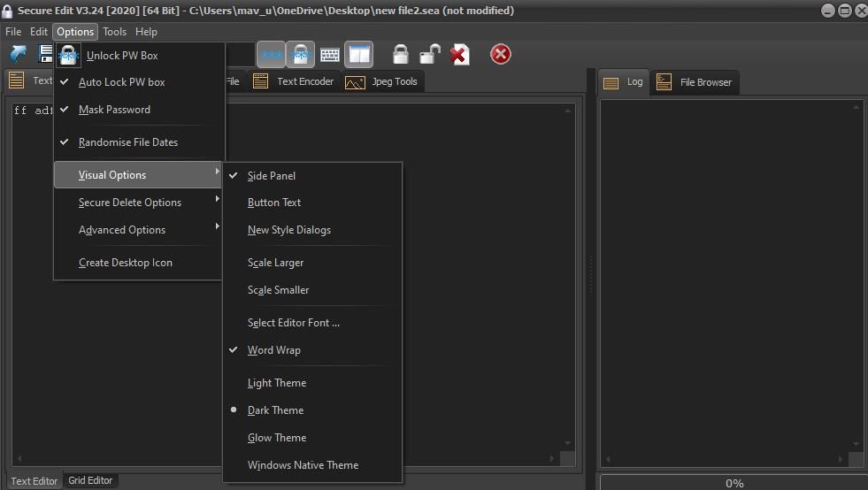868x490 pixels.
Task: Select the Light Theme option
Action: coord(277,383)
